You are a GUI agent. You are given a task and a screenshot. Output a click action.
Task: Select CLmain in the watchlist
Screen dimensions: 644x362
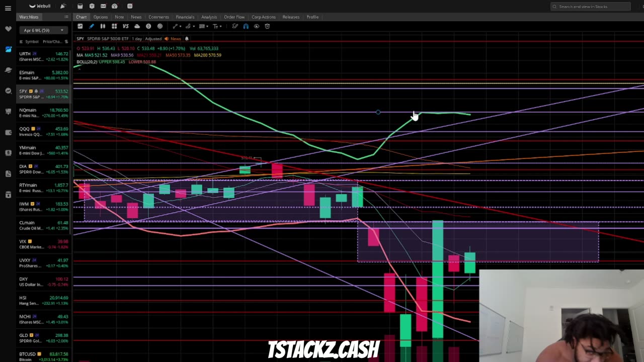(x=44, y=225)
